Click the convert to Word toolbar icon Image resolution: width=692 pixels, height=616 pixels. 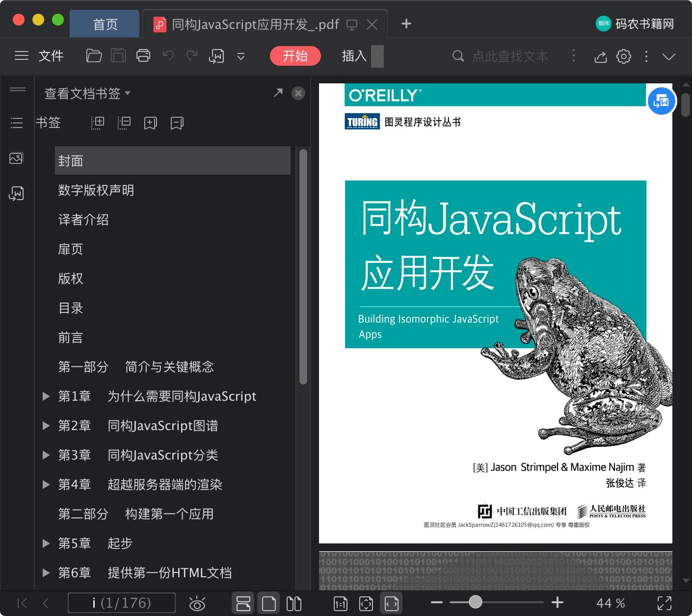pyautogui.click(x=216, y=56)
